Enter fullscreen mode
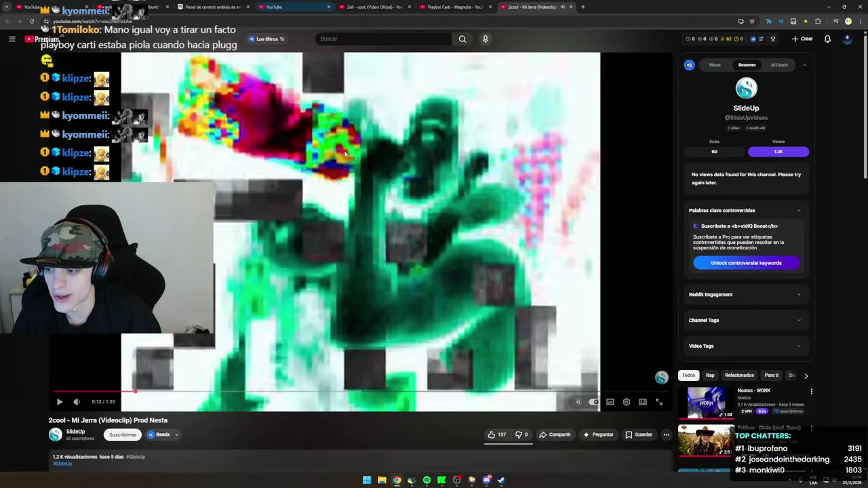This screenshot has width=868, height=488. pyautogui.click(x=659, y=402)
